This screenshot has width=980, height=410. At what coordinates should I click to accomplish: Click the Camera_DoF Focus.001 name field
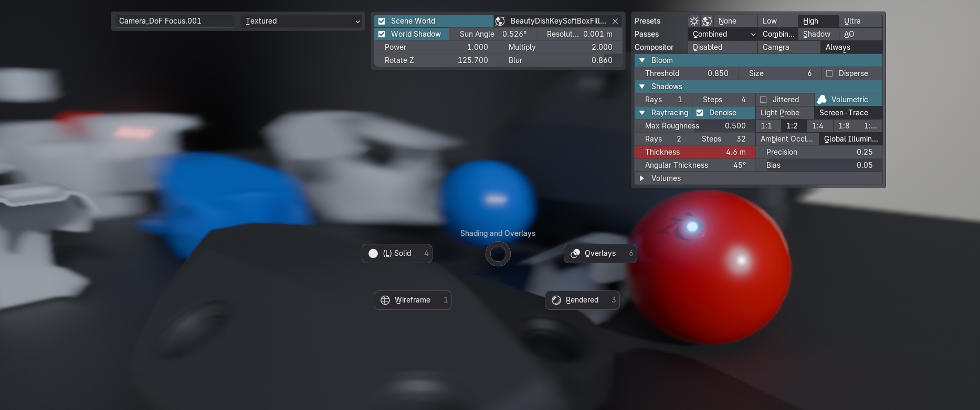point(174,21)
